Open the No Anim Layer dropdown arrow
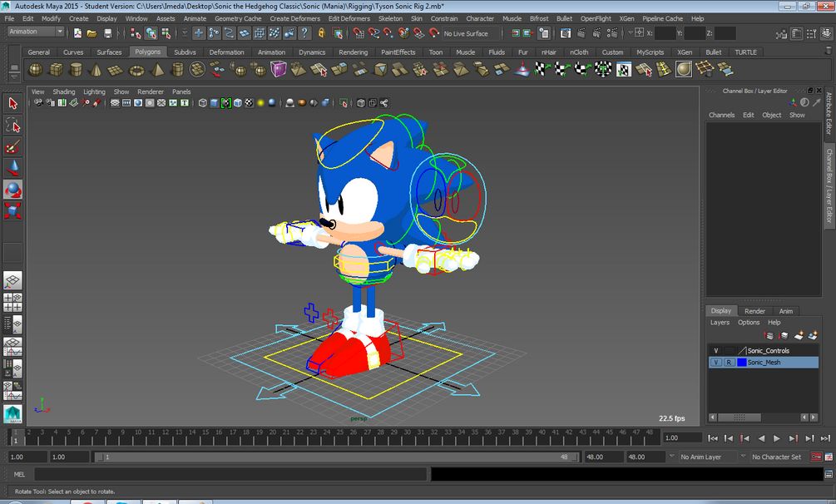Screen dimensions: 836x504 click(672, 457)
